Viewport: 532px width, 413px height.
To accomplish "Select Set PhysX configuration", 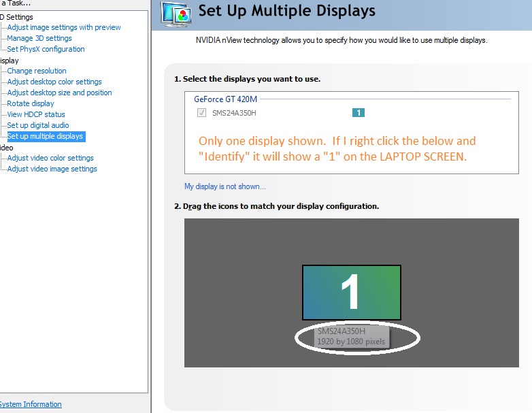I will [x=46, y=49].
